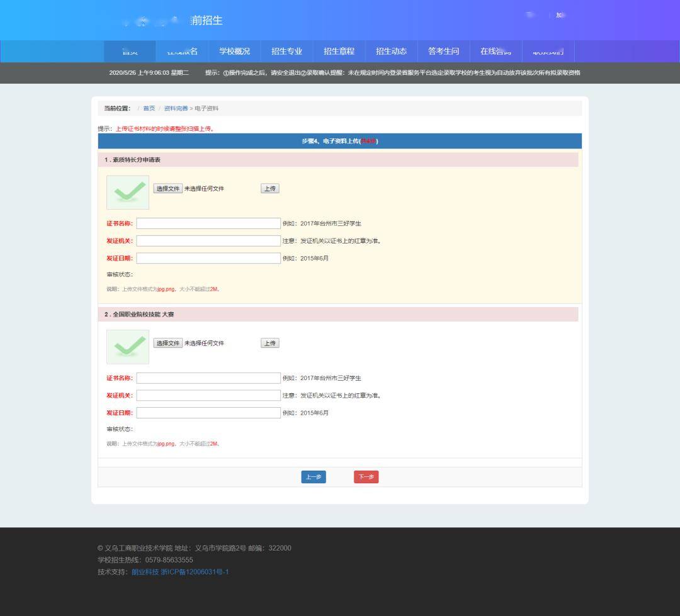Click the example text 2017年台州市三好学生 in section 1
Screen dimensions: 680x616
coord(331,223)
